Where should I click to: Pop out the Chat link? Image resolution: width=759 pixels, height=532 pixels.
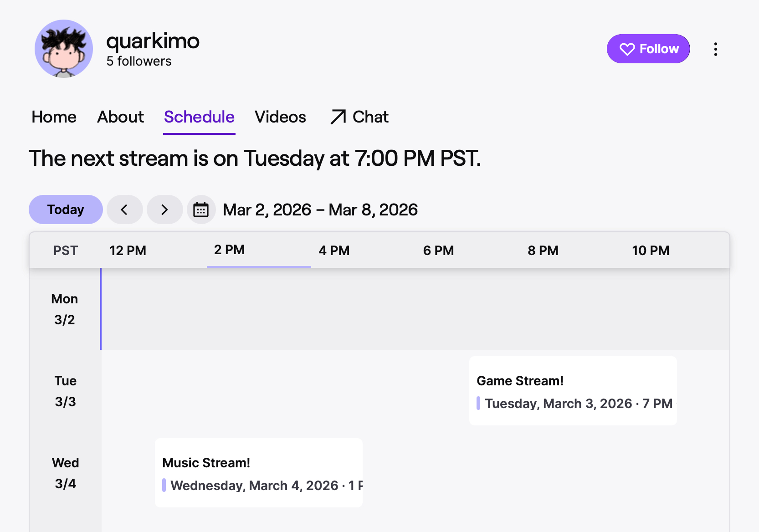click(x=359, y=117)
